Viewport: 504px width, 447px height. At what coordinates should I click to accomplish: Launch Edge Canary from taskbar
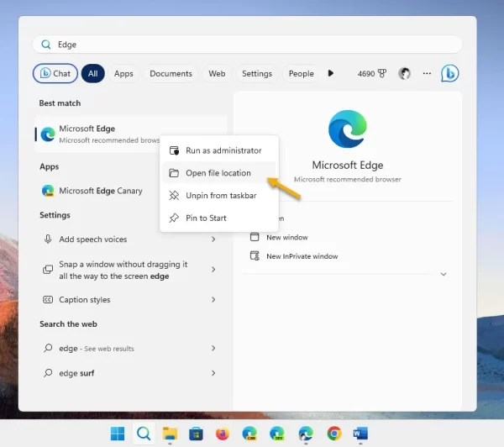click(249, 434)
